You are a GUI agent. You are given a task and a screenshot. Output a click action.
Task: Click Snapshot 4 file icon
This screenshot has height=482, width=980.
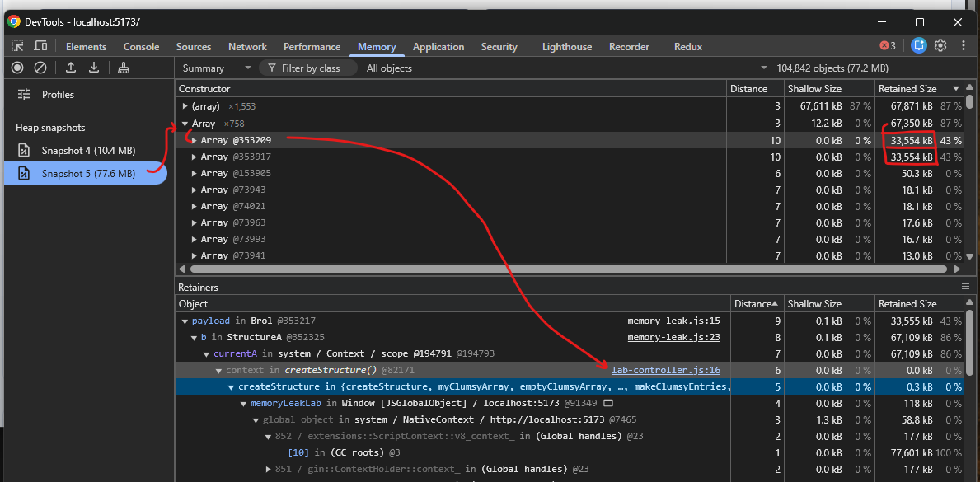point(24,151)
